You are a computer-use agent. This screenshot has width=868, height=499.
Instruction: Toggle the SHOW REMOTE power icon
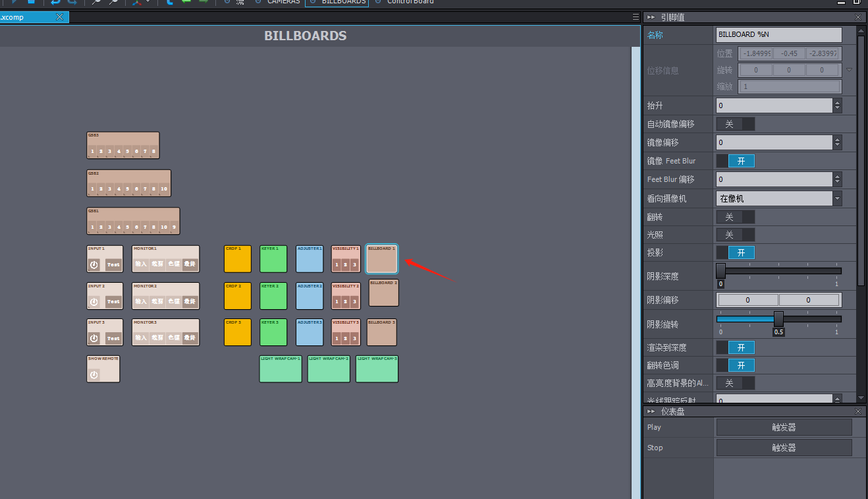(94, 374)
